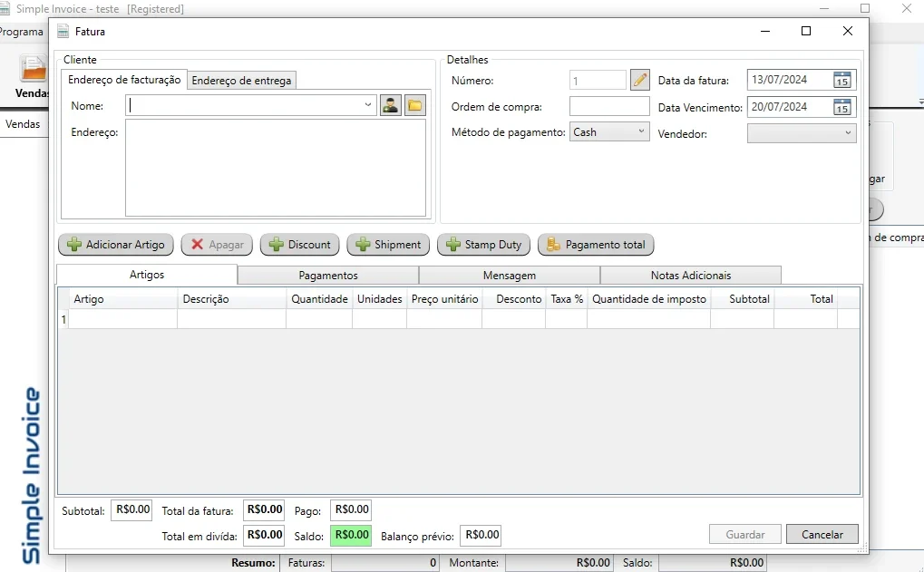Click the Quantidade column header

point(319,298)
